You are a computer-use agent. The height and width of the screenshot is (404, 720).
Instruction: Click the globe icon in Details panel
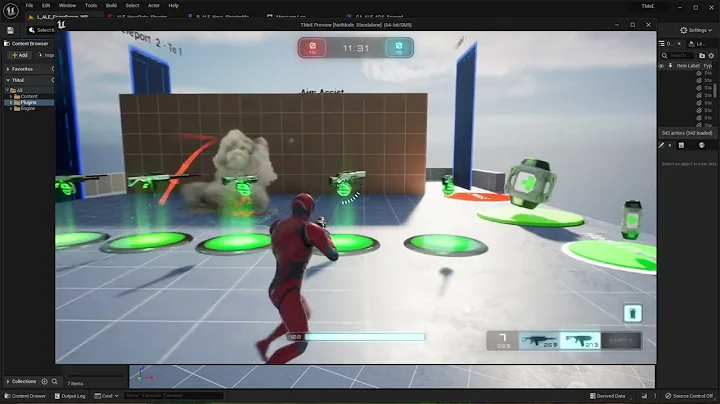pos(702,146)
